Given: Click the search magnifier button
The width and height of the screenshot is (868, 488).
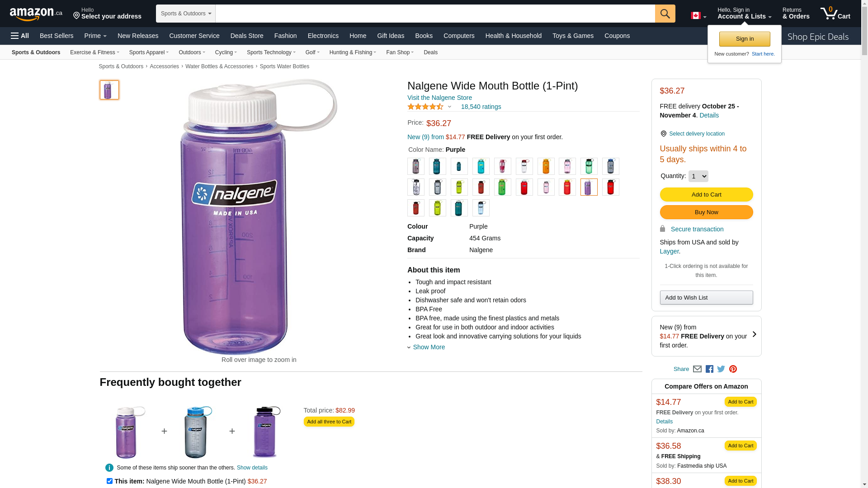Looking at the screenshot, I should 665,14.
